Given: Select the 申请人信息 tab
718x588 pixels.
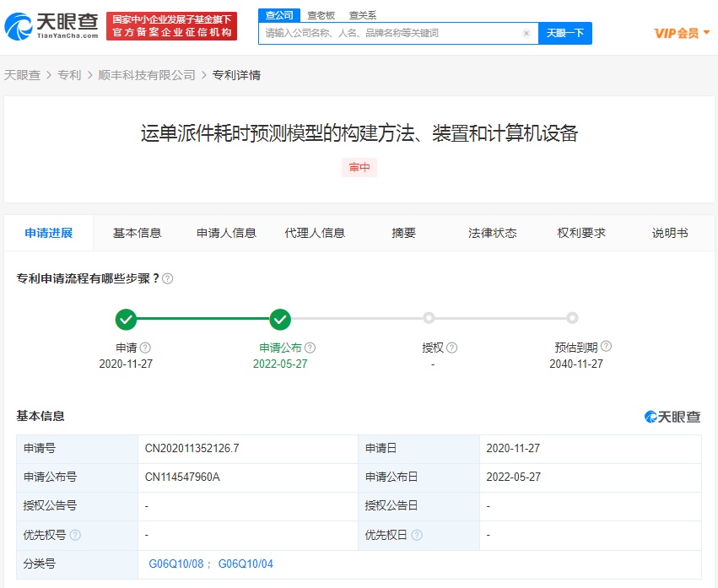Looking at the screenshot, I should pyautogui.click(x=226, y=233).
